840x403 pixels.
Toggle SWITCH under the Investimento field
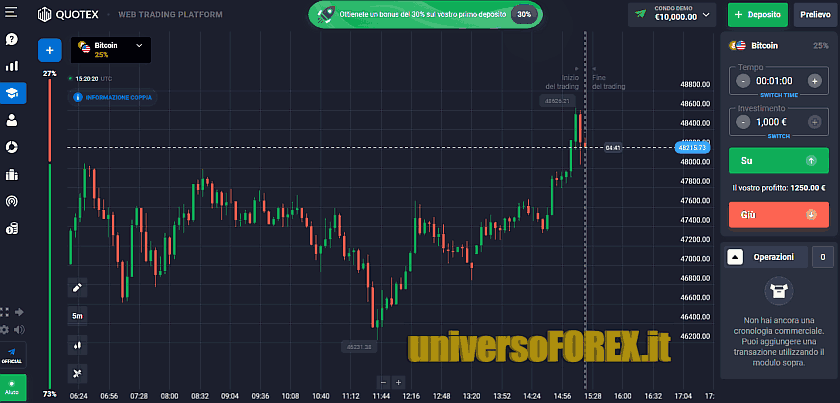778,135
